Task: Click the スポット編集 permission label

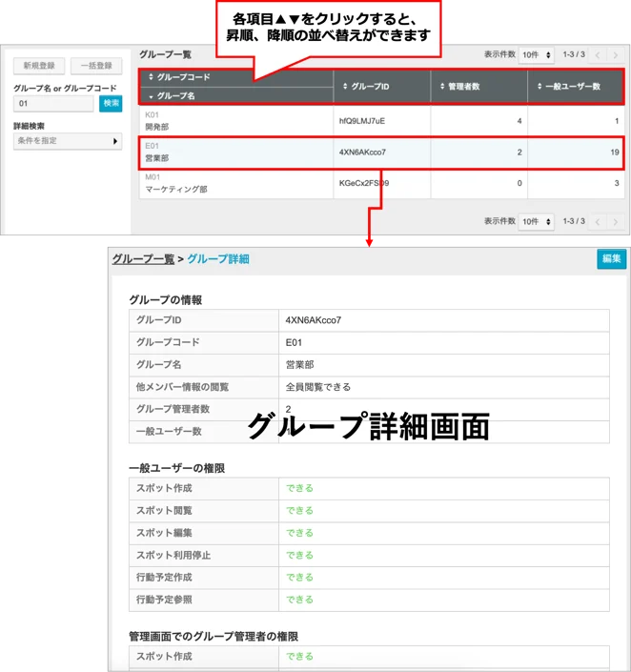Action: (164, 533)
